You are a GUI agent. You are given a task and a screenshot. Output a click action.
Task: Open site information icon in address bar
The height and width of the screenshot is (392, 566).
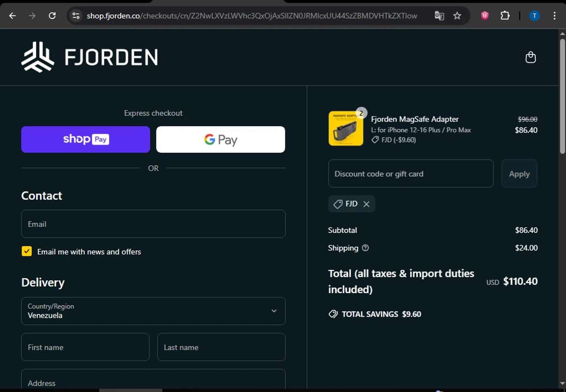76,15
